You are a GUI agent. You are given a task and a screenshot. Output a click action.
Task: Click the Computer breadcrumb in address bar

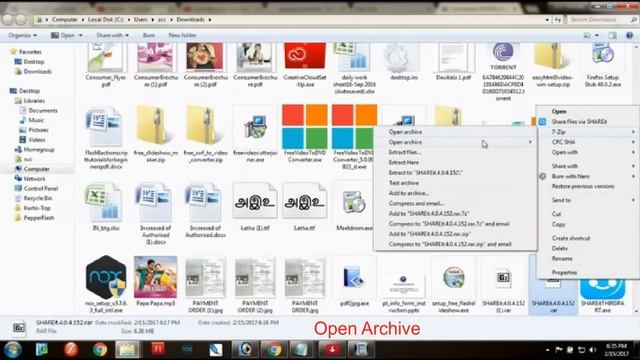click(x=64, y=20)
